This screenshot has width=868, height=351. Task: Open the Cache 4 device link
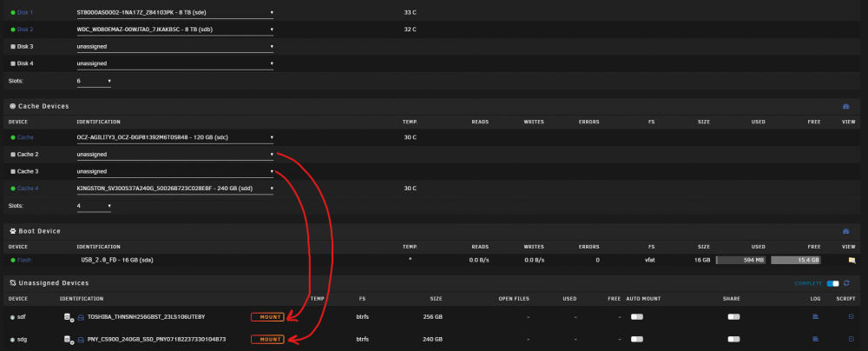pyautogui.click(x=28, y=189)
